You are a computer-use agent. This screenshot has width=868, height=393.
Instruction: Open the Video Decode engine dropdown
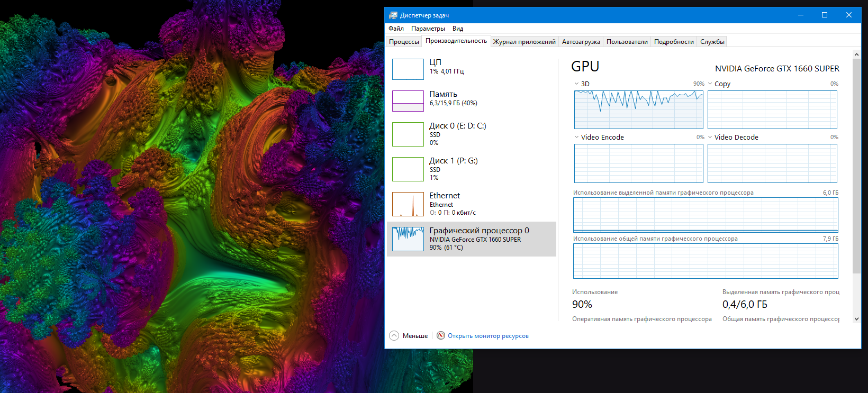710,137
